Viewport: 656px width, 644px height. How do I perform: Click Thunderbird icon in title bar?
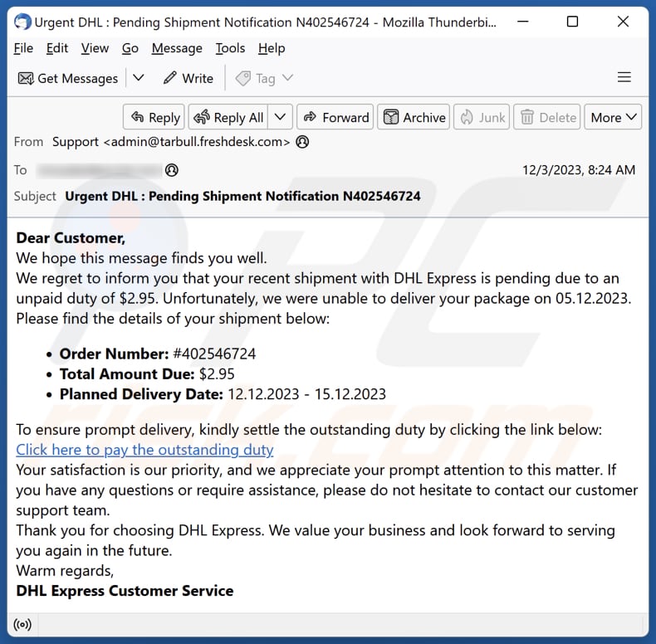pyautogui.click(x=22, y=22)
